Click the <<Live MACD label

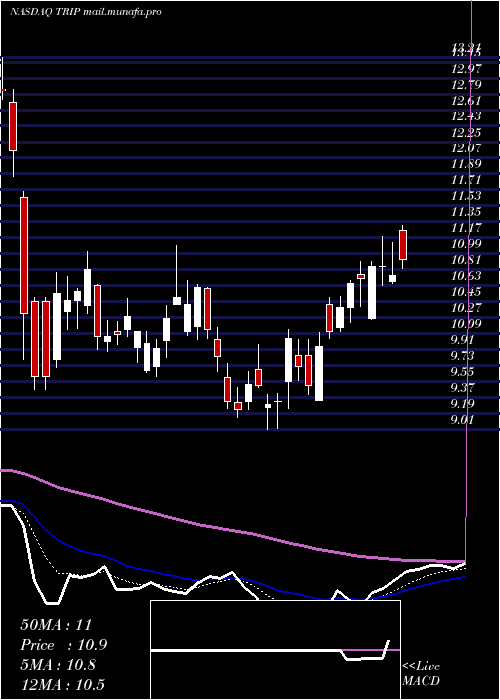click(421, 674)
